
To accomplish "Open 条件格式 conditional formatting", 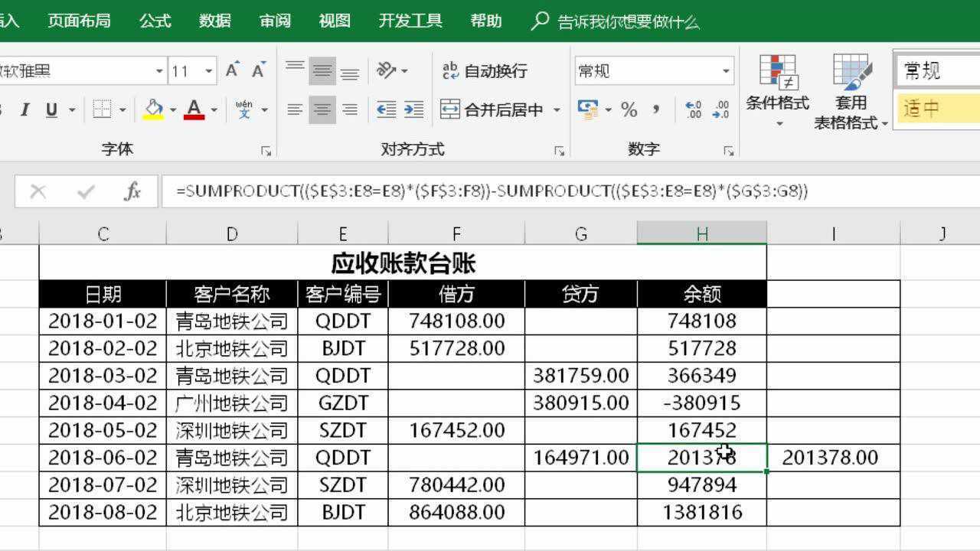I will coord(778,91).
